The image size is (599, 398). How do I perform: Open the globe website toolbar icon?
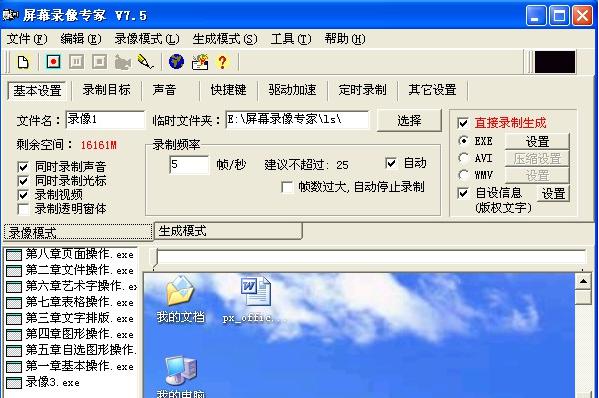(176, 61)
